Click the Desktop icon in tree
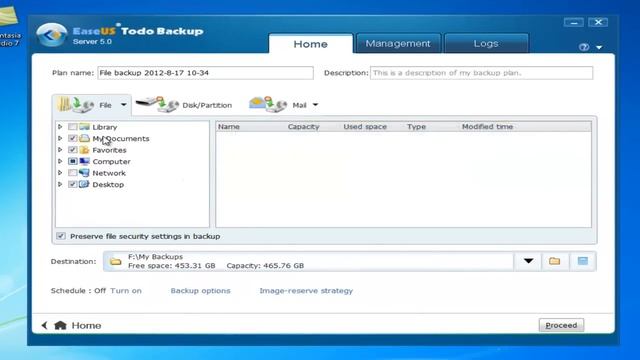 (x=84, y=184)
